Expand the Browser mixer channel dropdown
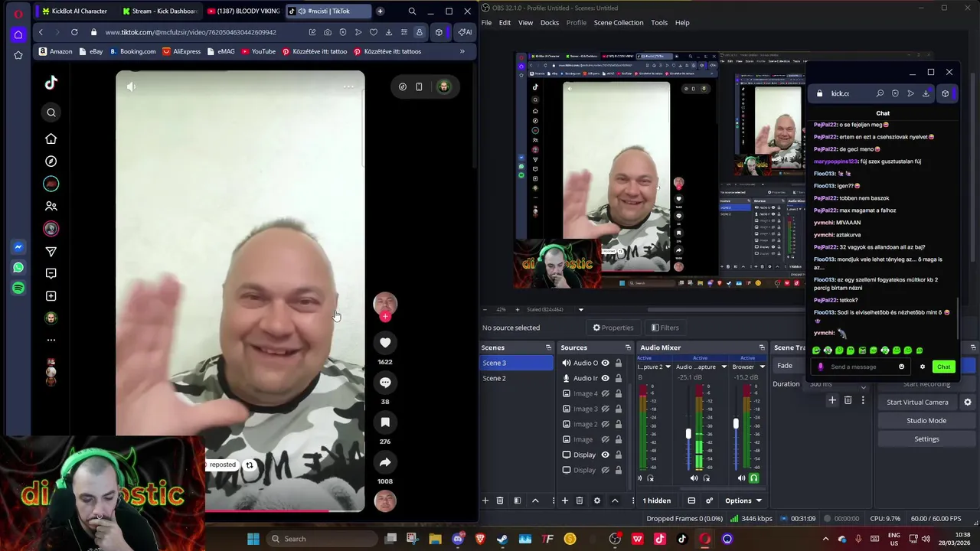Image resolution: width=980 pixels, height=551 pixels. [763, 367]
